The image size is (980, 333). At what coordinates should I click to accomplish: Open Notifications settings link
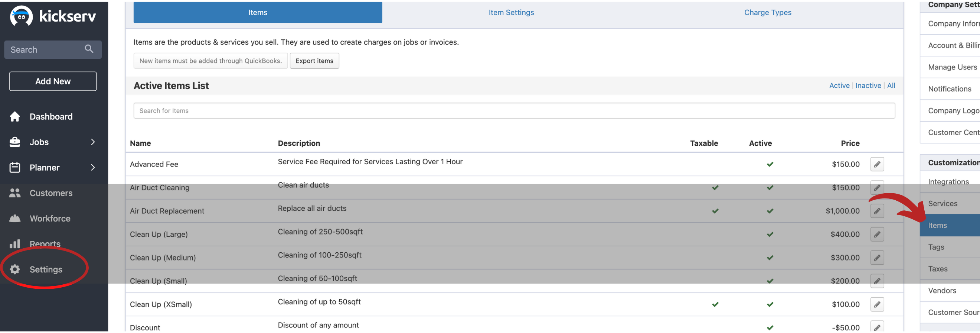(949, 89)
